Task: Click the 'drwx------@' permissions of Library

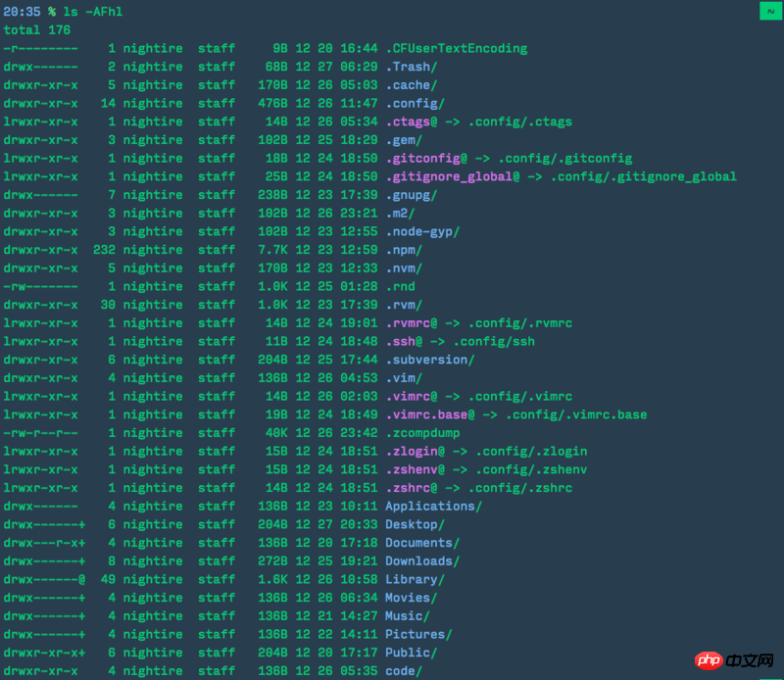Action: (44, 579)
